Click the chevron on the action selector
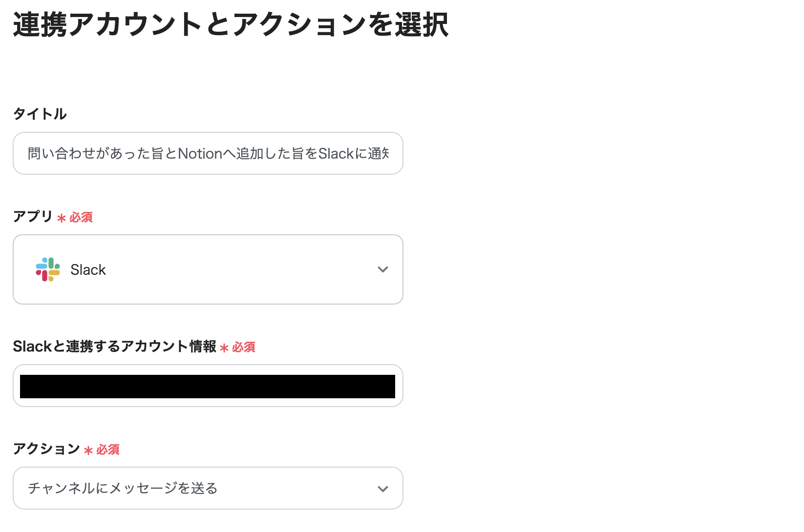 point(383,488)
